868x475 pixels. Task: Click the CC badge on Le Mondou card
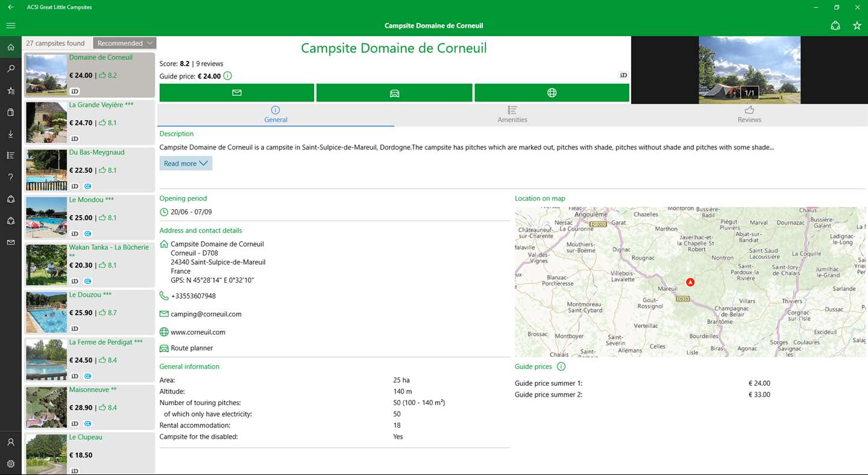(x=88, y=234)
